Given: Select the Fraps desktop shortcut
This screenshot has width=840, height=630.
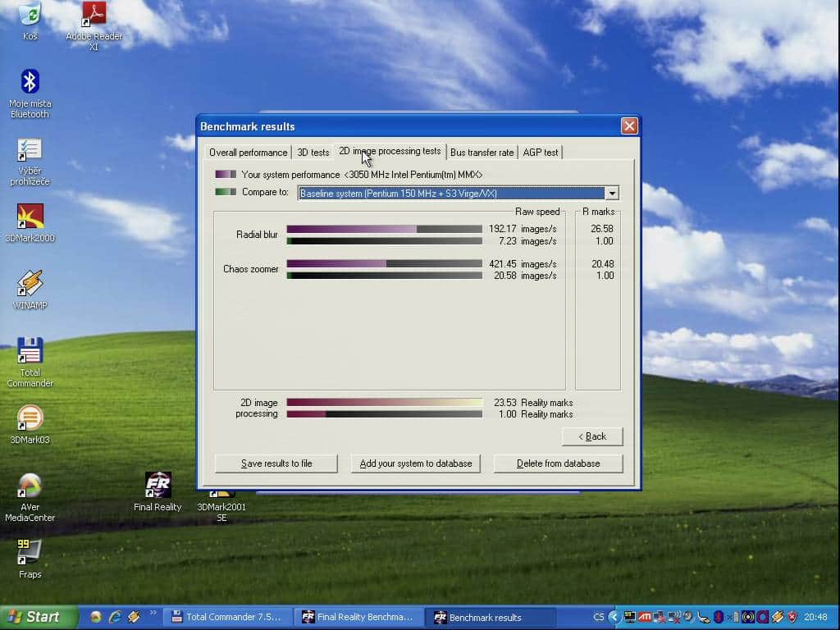Looking at the screenshot, I should tap(30, 559).
